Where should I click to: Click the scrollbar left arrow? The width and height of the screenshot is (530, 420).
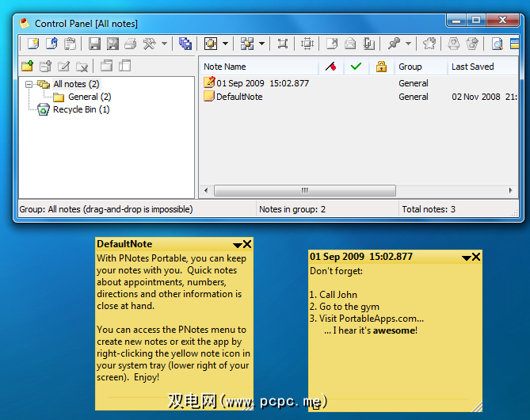[x=206, y=190]
